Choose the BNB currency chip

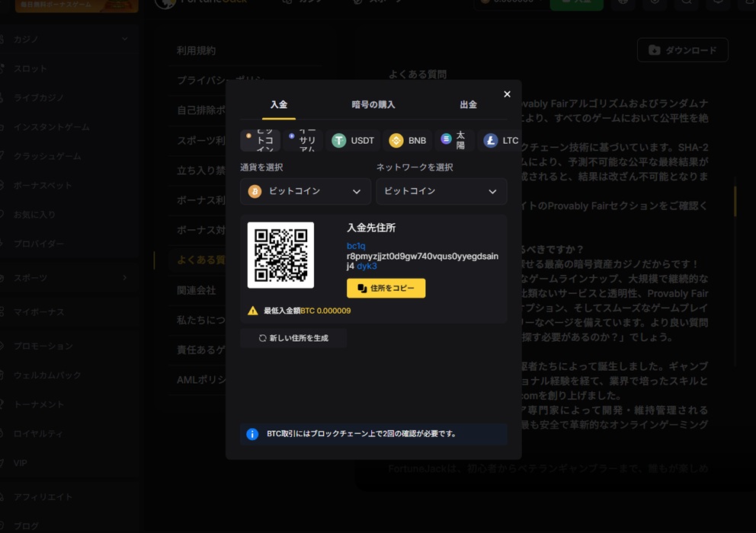pos(408,140)
